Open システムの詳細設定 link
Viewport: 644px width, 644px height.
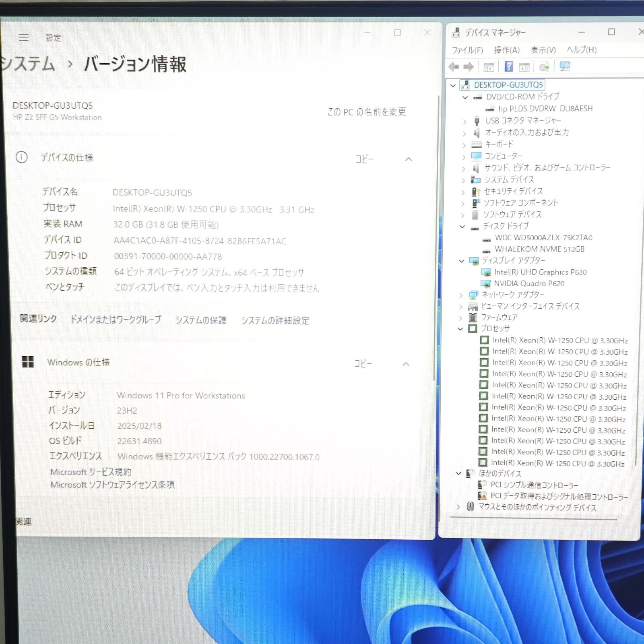(x=275, y=320)
